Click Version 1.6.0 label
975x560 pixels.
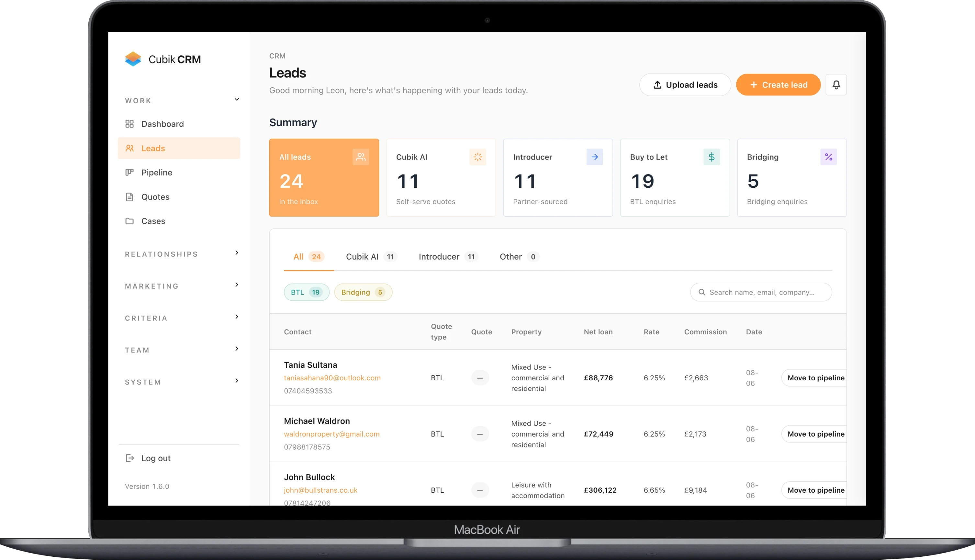[x=147, y=487]
